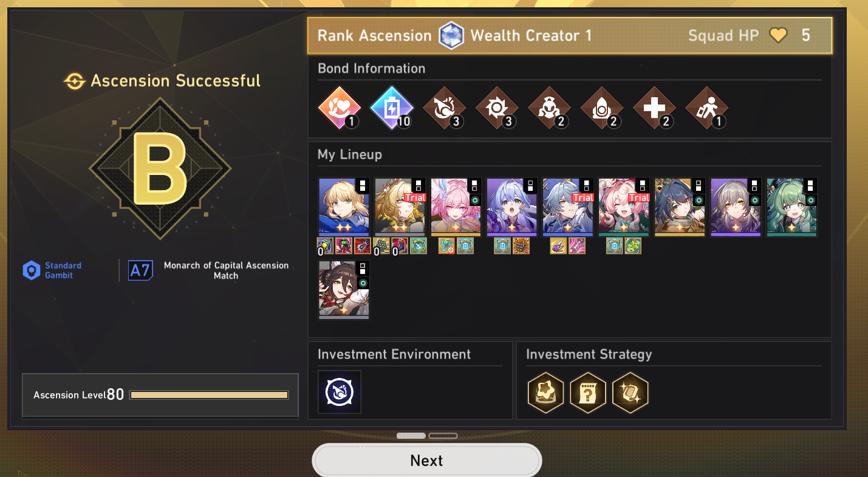Click the sparkling card strategy icon
The image size is (868, 477).
[x=630, y=393]
